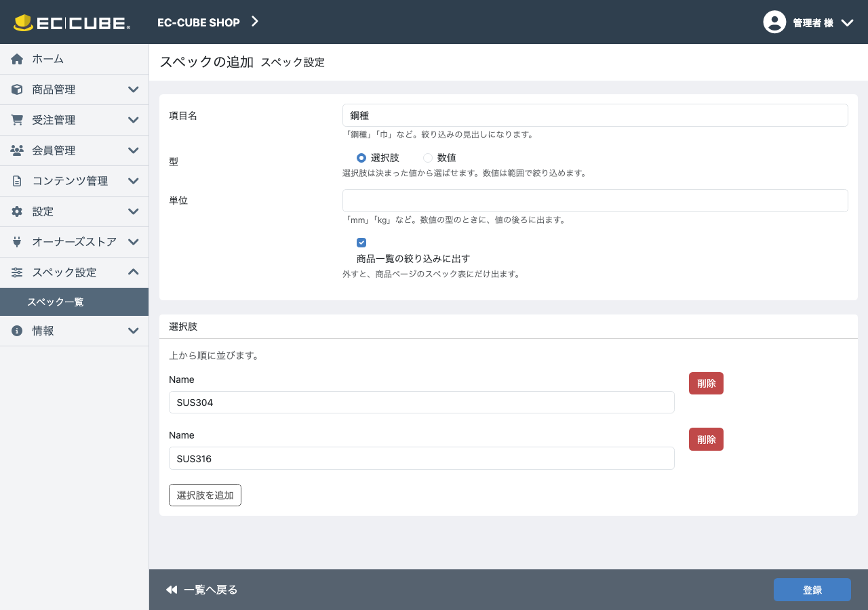This screenshot has width=868, height=610.
Task: Open the EC-CUBE SHOP storefront link
Action: [x=199, y=22]
